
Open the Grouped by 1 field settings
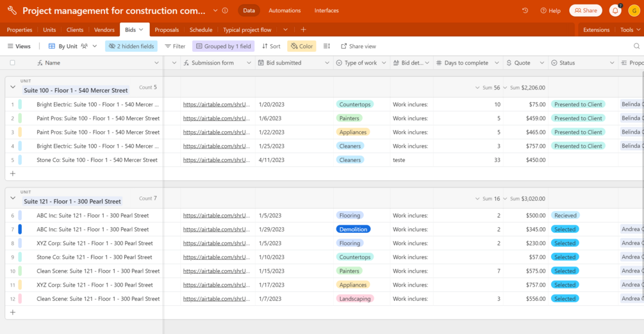coord(224,46)
